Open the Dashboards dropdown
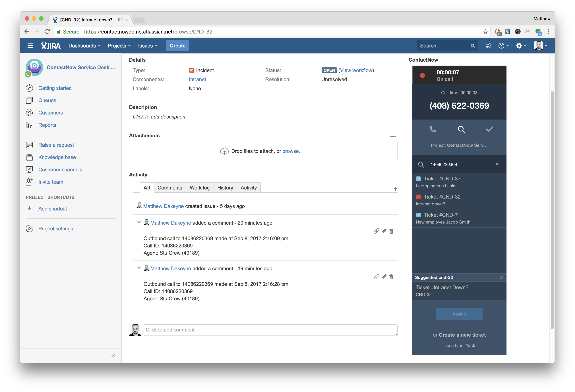Screen dimensions: 575x392 [85, 46]
